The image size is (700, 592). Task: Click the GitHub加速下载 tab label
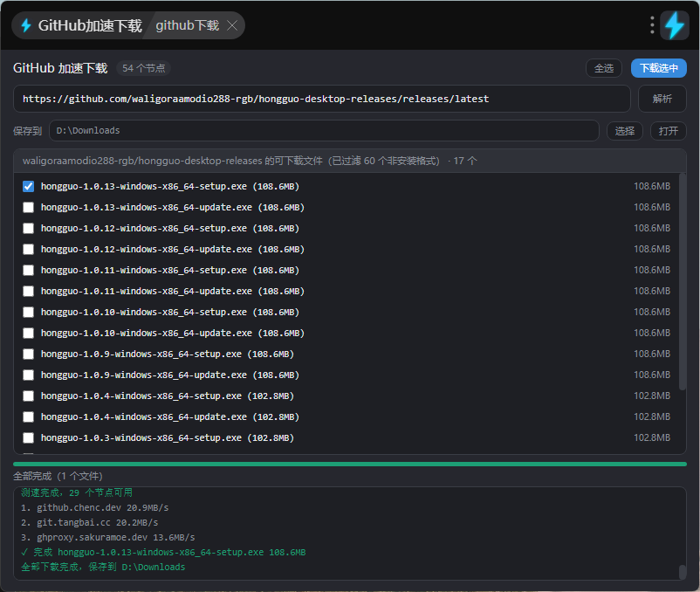(x=90, y=25)
